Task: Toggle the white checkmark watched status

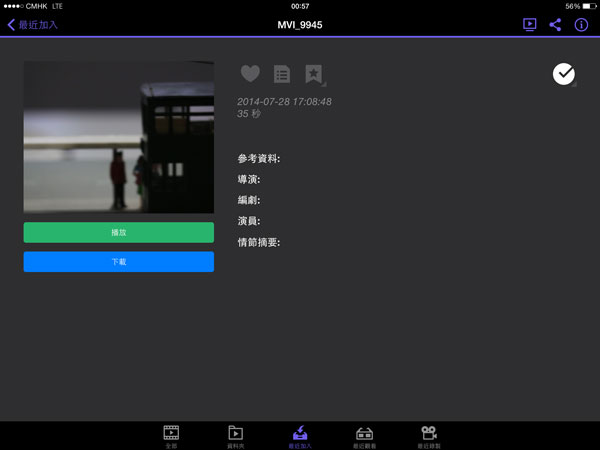Action: (x=564, y=73)
